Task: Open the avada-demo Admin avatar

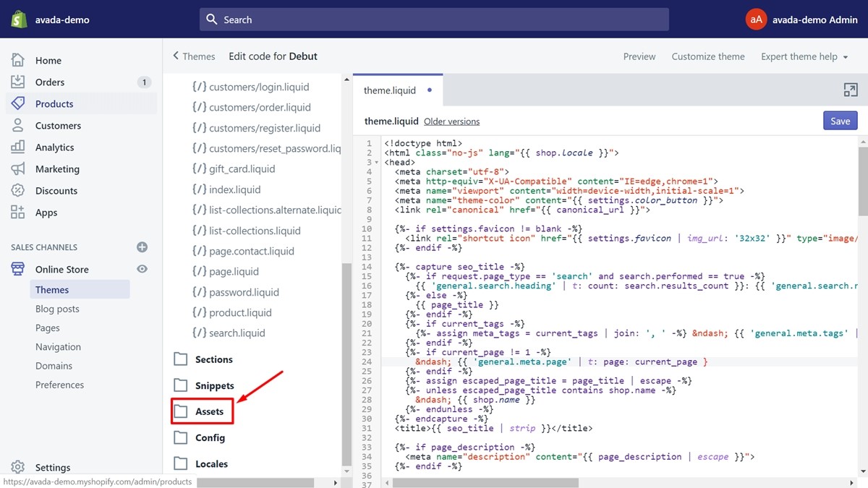Action: pyautogui.click(x=756, y=20)
